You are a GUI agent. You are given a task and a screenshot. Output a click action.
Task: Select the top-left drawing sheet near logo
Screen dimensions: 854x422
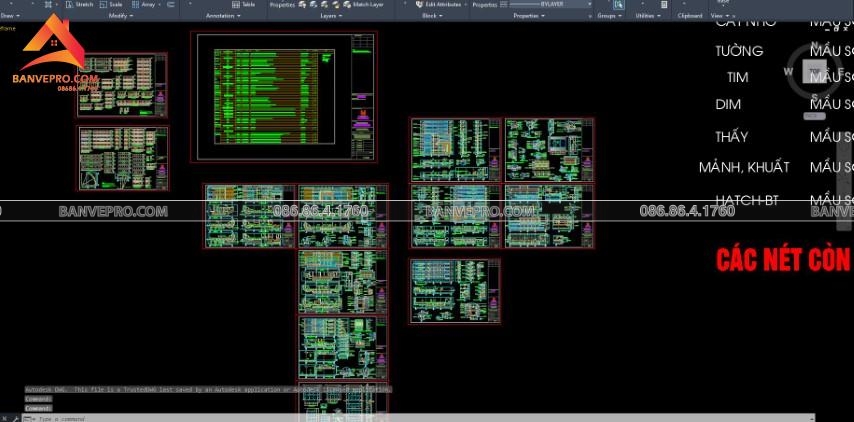tap(122, 85)
